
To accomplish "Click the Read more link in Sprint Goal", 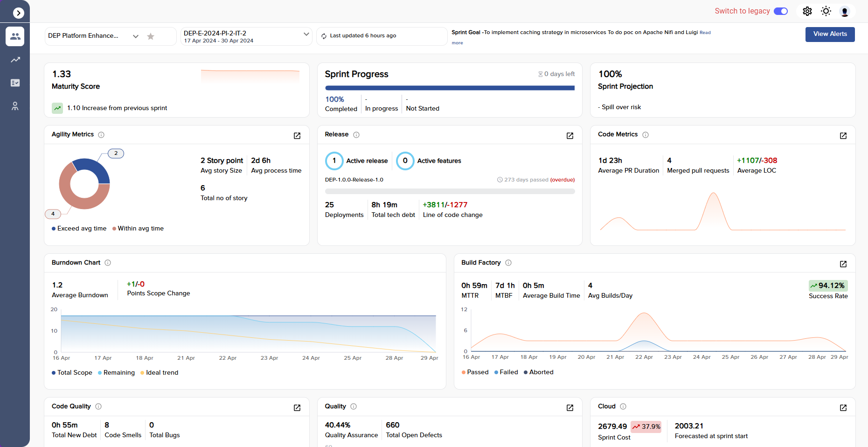I will 705,33.
